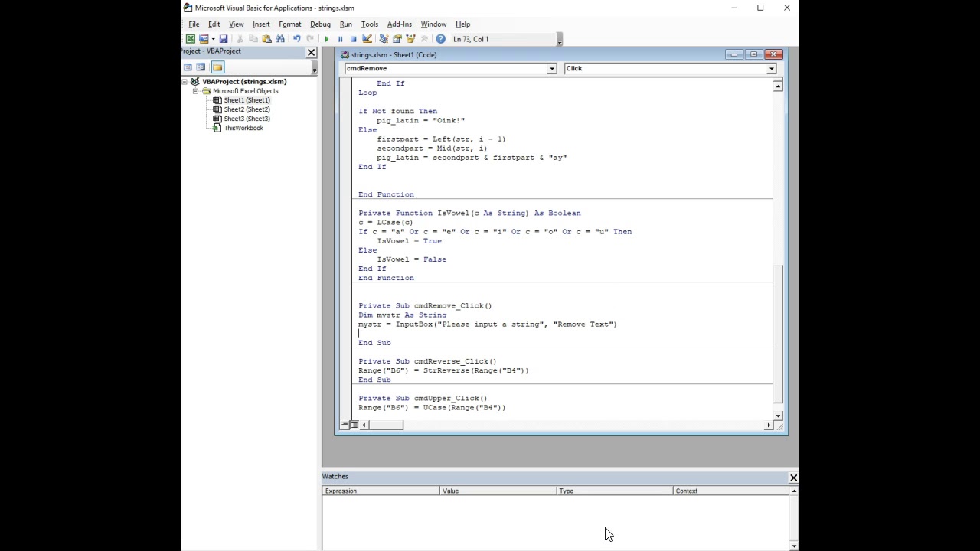Image resolution: width=980 pixels, height=551 pixels.
Task: Click the Insert UserForm toolbar icon
Action: point(204,39)
